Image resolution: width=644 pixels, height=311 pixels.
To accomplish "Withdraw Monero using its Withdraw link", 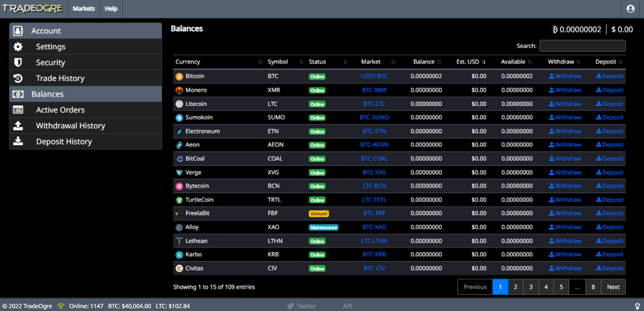I will tap(565, 90).
